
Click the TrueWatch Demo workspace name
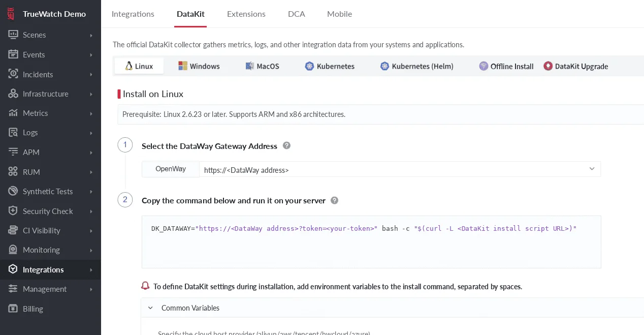coord(54,14)
